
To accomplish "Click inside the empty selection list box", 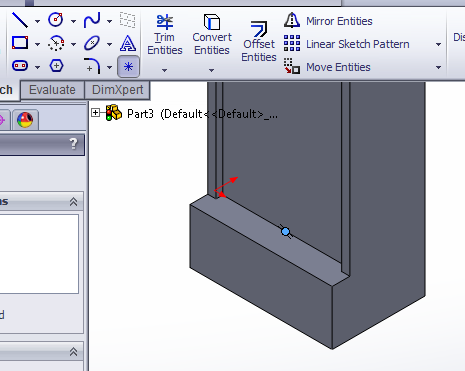I will click(x=39, y=254).
